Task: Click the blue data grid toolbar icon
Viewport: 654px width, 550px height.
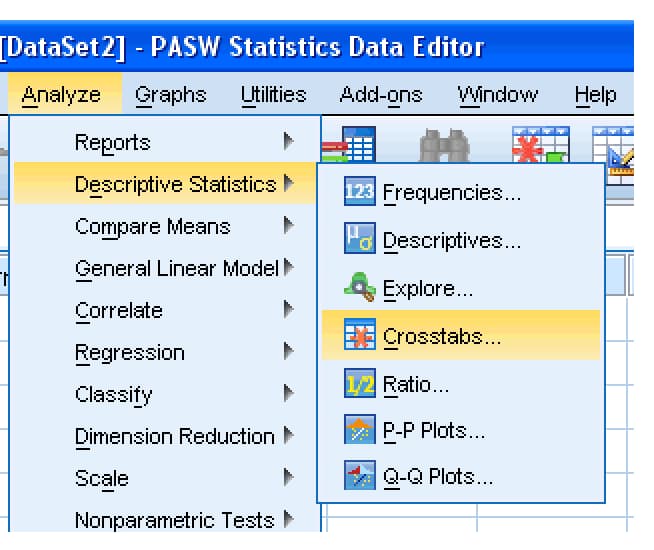Action: [x=350, y=144]
